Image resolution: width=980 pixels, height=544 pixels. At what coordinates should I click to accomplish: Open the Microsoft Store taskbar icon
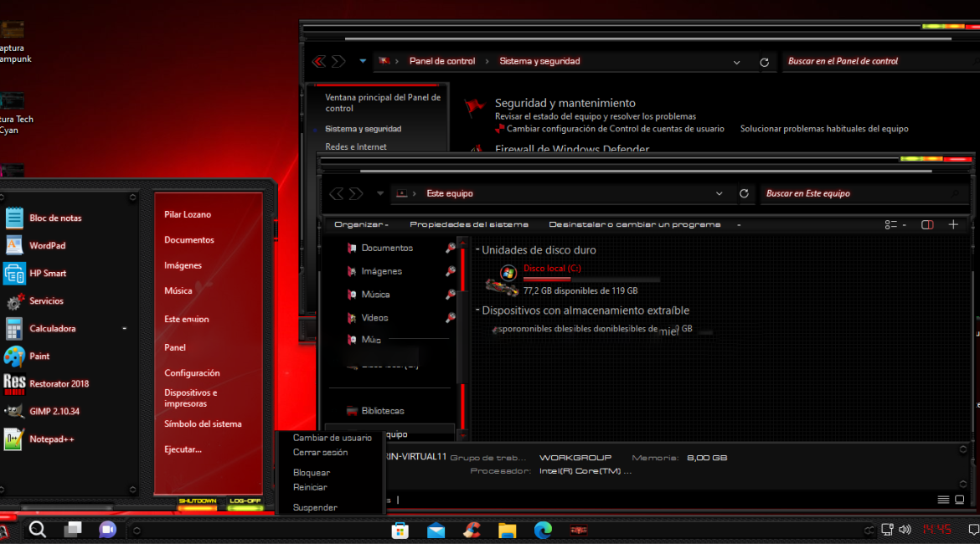[x=400, y=530]
